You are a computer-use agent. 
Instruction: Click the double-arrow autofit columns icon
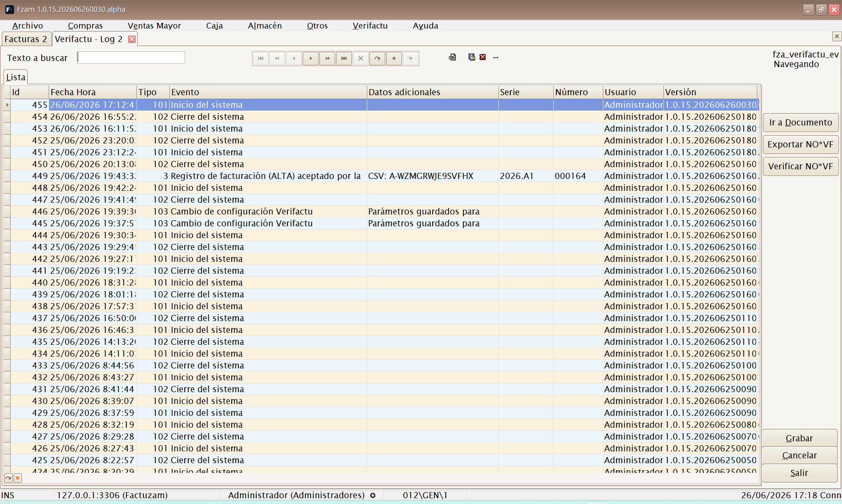pos(496,57)
